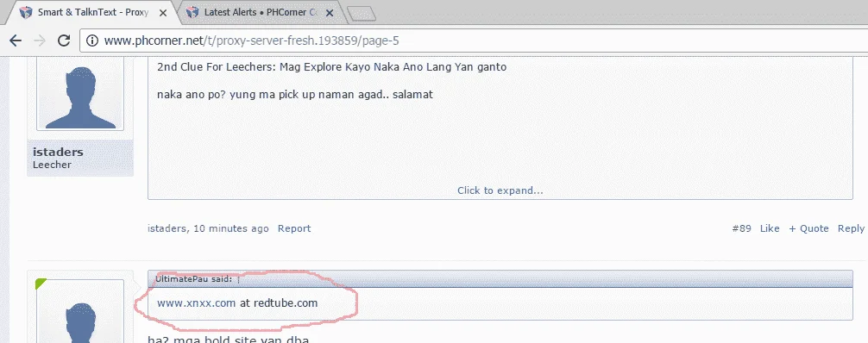Open a new browser tab
Screen dimensions: 868x343
pyautogui.click(x=362, y=13)
